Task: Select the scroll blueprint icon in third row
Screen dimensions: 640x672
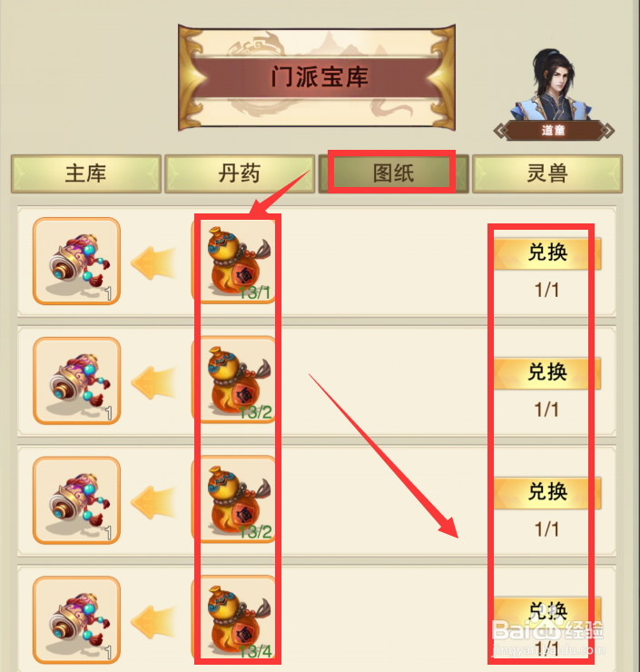Action: pyautogui.click(x=76, y=500)
